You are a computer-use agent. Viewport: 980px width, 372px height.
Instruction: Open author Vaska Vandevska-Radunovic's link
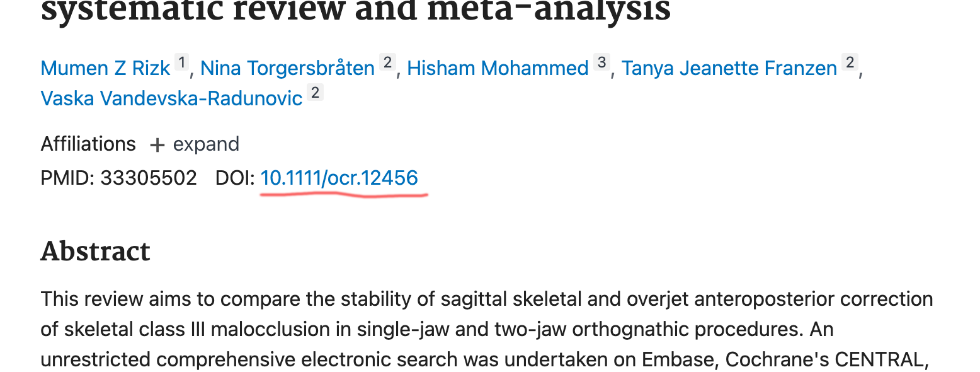click(172, 98)
